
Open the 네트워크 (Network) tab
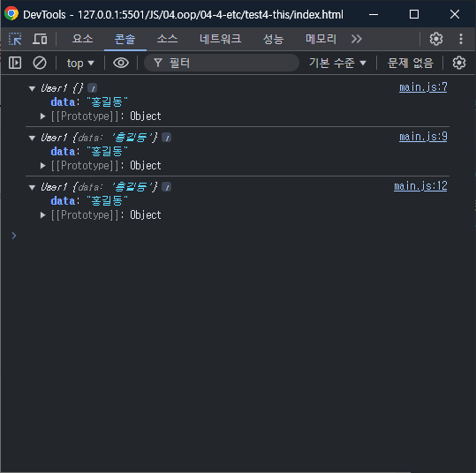pyautogui.click(x=221, y=39)
